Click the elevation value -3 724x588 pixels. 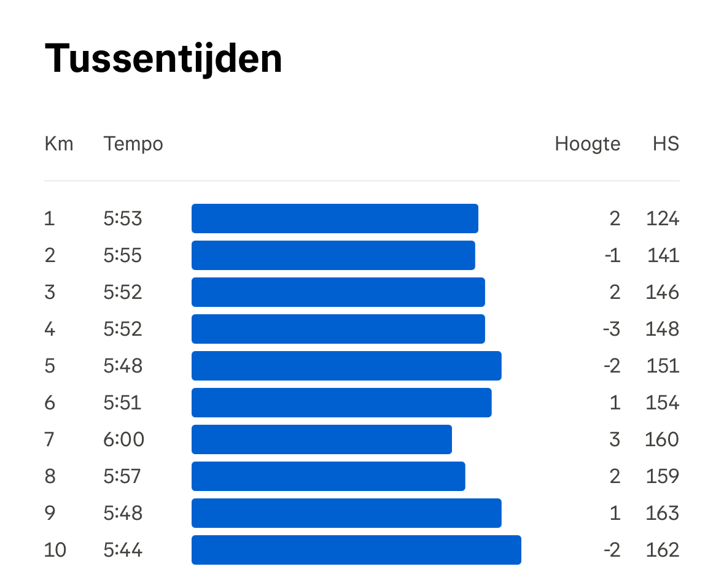point(612,329)
